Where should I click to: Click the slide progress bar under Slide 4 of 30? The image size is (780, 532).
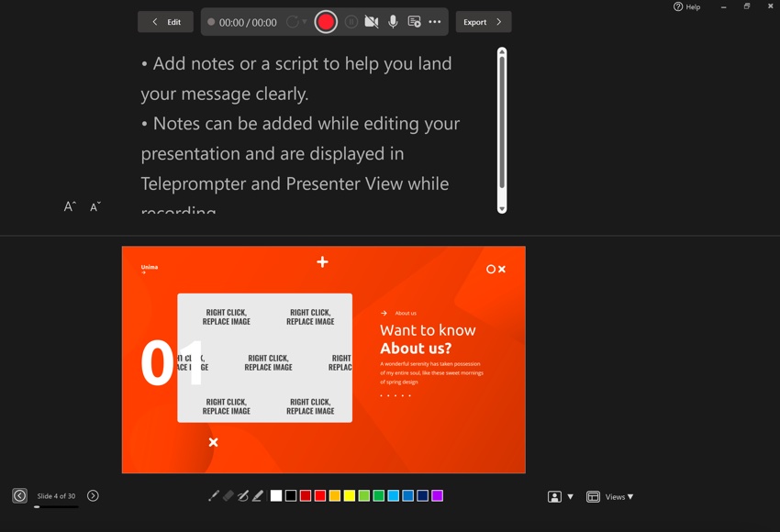(56, 506)
